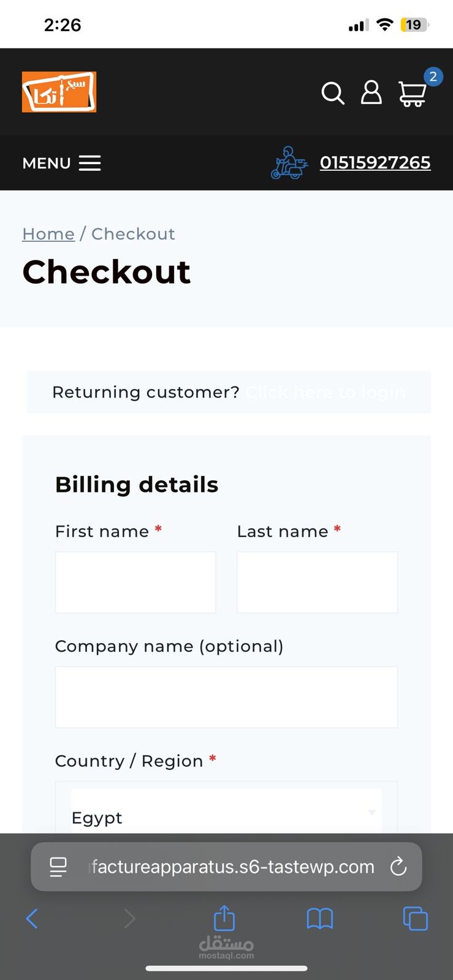The height and width of the screenshot is (980, 453).
Task: Open Safari share sheet
Action: coord(224,918)
